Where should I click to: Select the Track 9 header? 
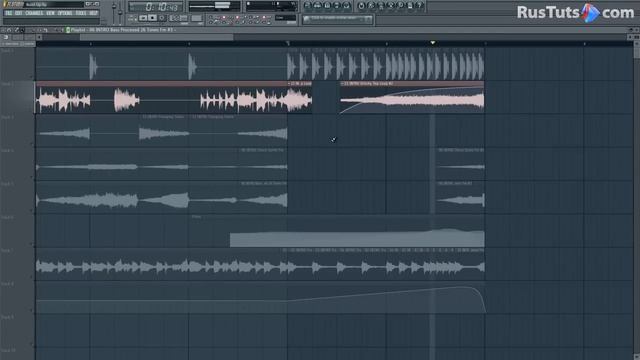tap(18, 331)
